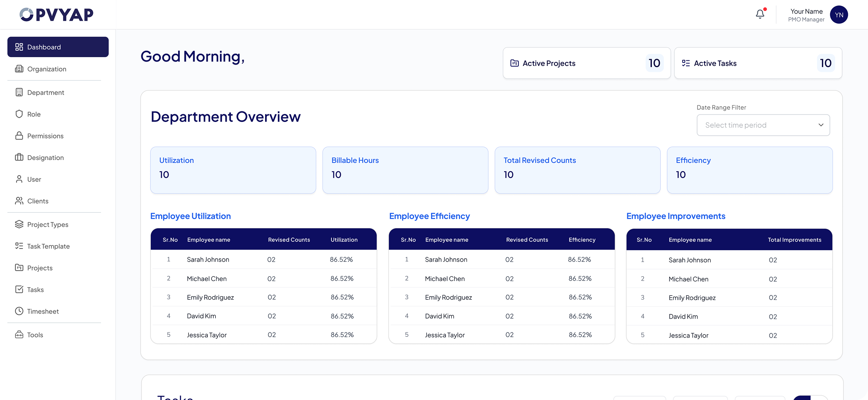The height and width of the screenshot is (400, 868).
Task: Select the Designation briefcase icon
Action: tap(19, 157)
